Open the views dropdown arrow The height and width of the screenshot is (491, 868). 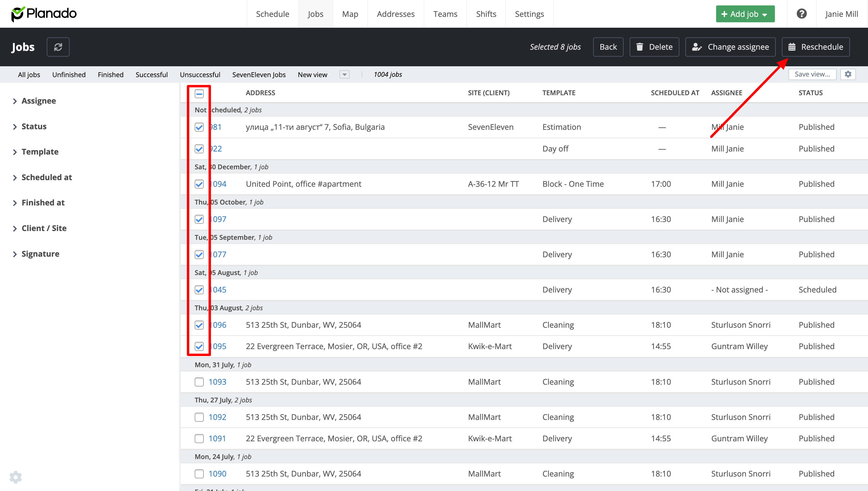[x=344, y=74]
